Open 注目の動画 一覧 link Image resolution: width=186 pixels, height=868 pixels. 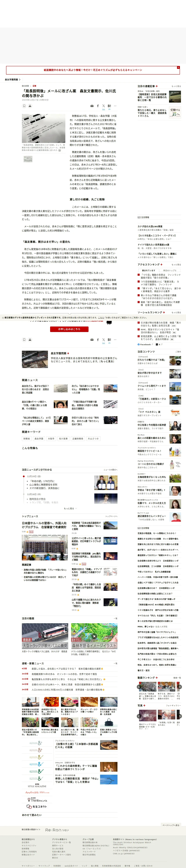[115, 618]
